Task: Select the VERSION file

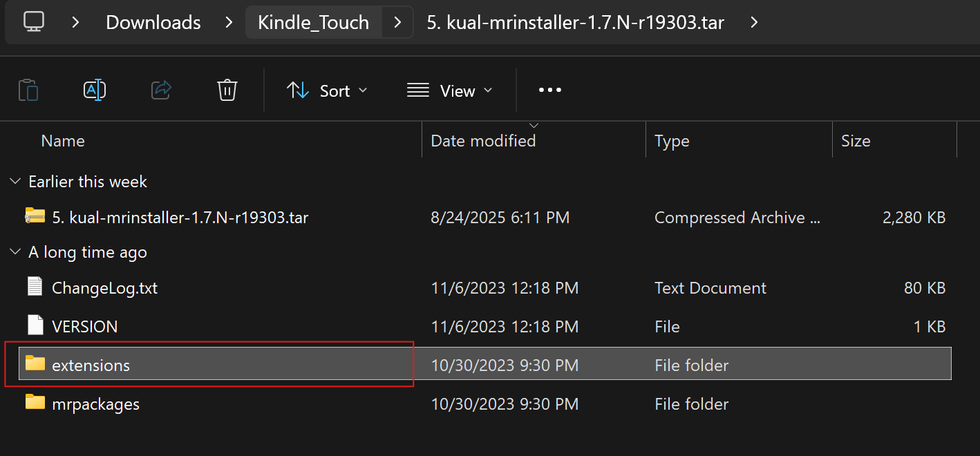Action: coord(85,327)
